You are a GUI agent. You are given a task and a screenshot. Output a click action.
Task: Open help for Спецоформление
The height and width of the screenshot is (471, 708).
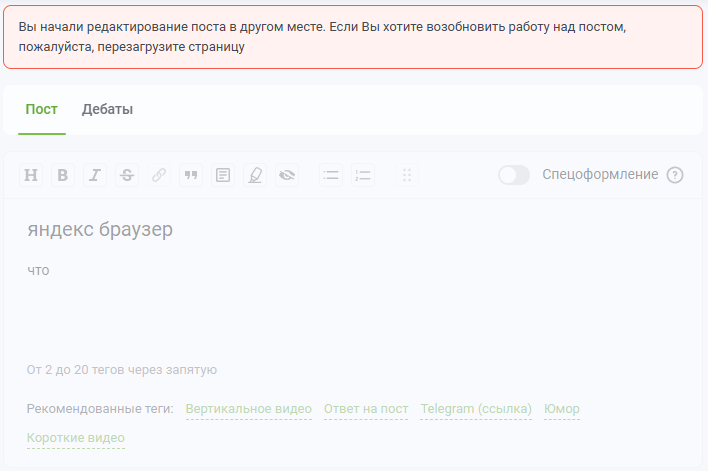click(x=675, y=175)
